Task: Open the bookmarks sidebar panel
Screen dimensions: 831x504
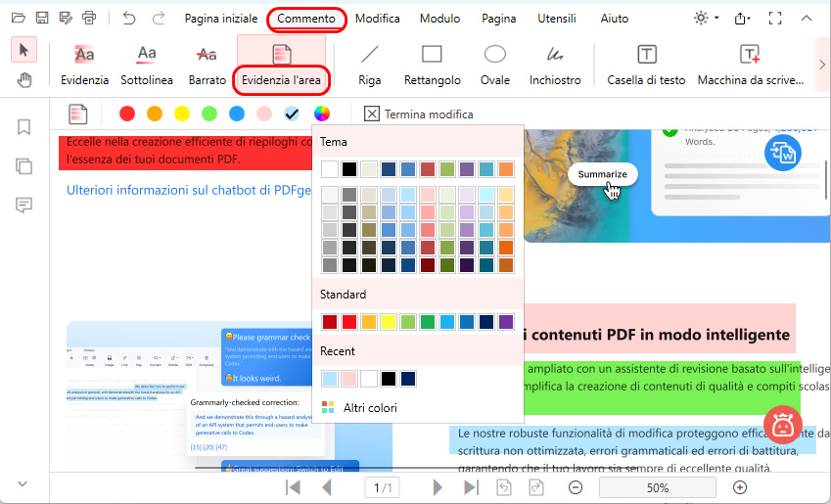Action: click(23, 126)
